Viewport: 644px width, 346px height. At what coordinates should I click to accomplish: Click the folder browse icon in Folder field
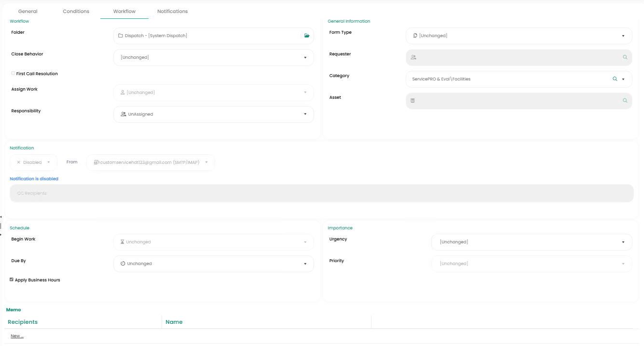tap(307, 36)
